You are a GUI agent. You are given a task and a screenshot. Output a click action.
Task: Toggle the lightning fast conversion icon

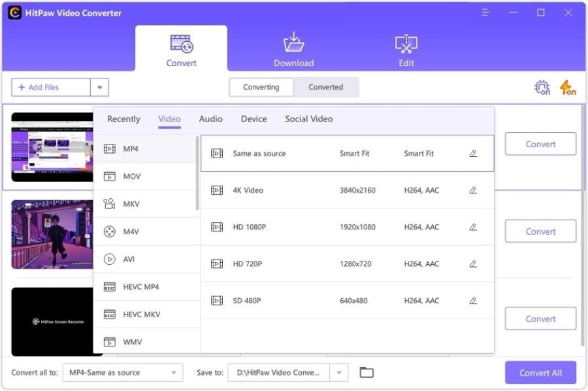point(568,88)
